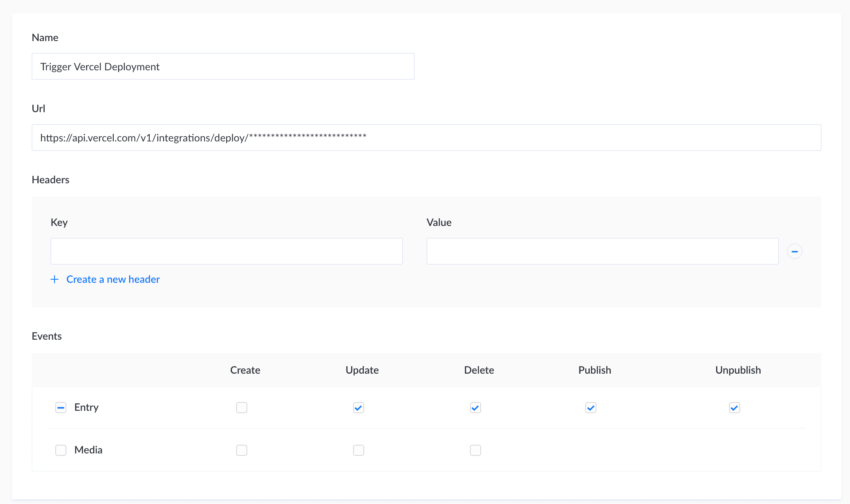850x504 pixels.
Task: Enable the Create checkbox for Entry
Action: [x=241, y=407]
